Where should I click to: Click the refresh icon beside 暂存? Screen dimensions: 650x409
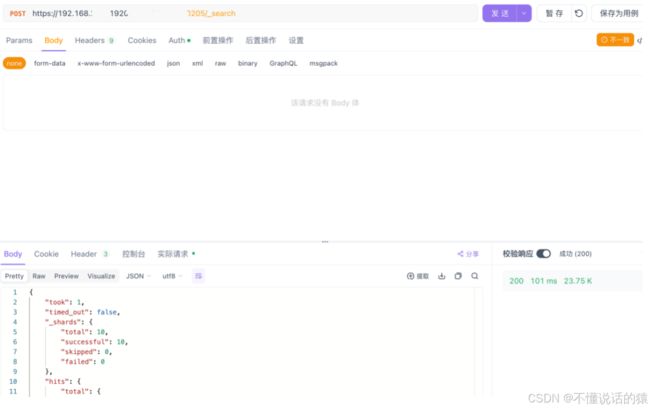[579, 13]
